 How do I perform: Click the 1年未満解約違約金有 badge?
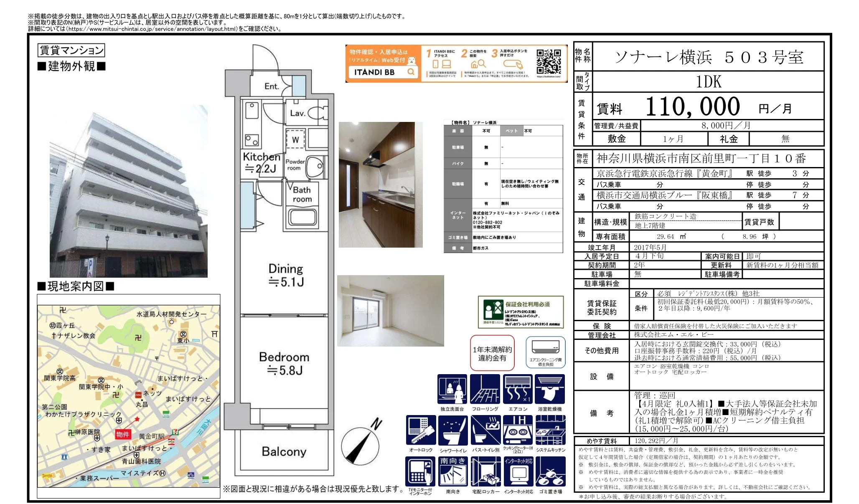coord(492,353)
